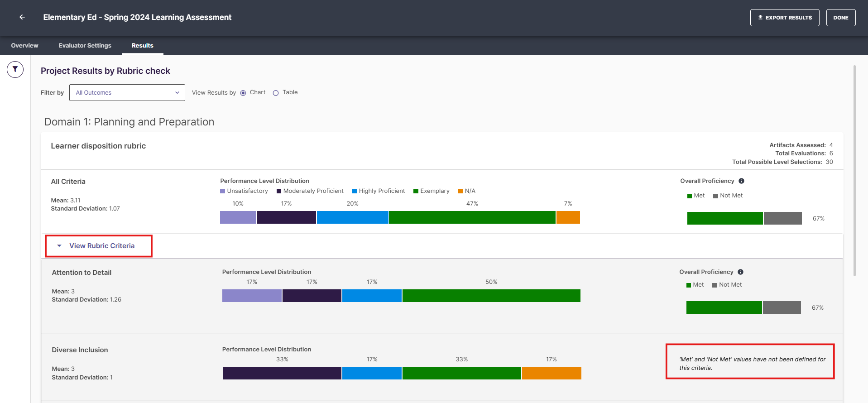
Task: Click the Learner disposition rubric title
Action: [98, 146]
